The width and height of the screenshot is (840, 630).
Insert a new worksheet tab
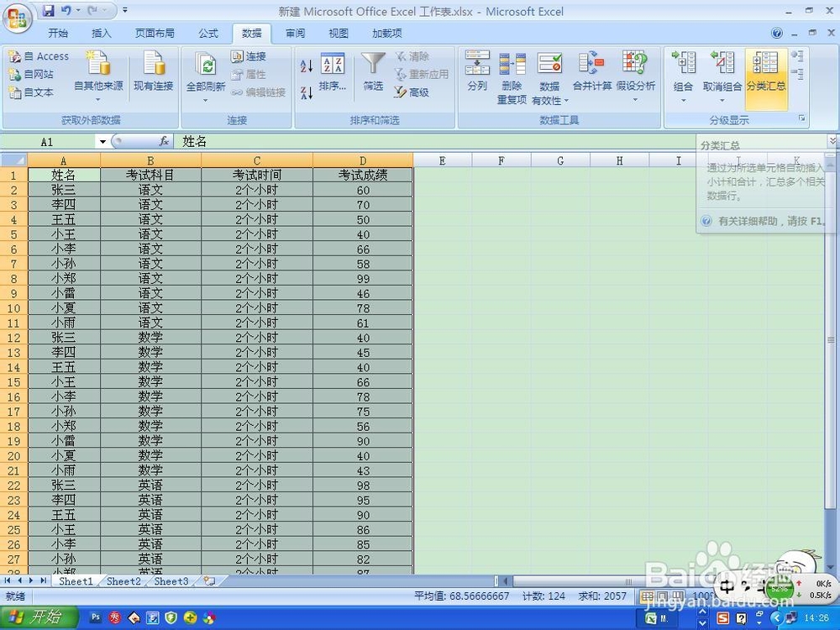coord(209,580)
